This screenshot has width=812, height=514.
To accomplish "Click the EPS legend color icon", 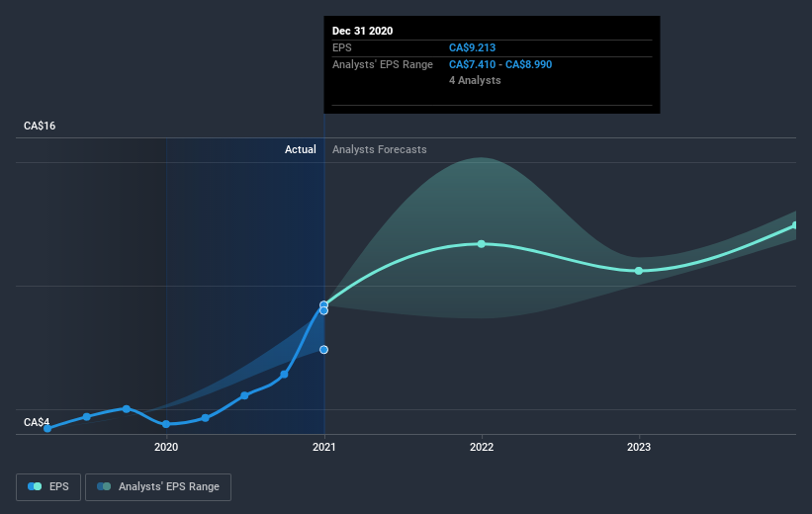I will [x=35, y=486].
